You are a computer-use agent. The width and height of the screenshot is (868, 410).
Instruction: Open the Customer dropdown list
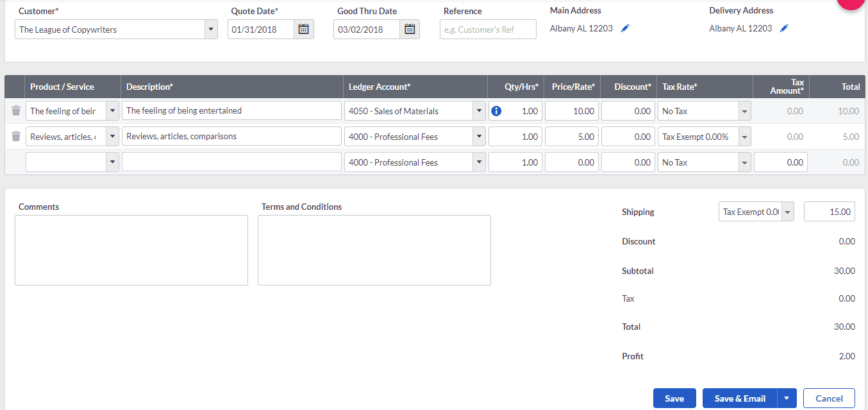(x=210, y=29)
